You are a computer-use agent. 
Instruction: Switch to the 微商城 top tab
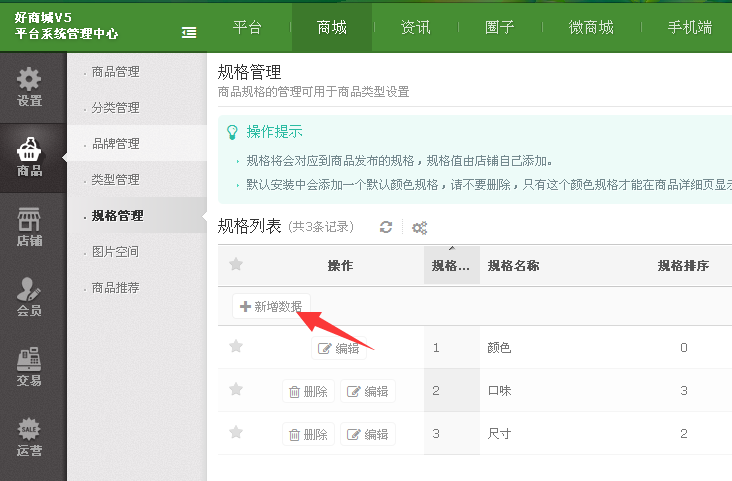pos(591,28)
